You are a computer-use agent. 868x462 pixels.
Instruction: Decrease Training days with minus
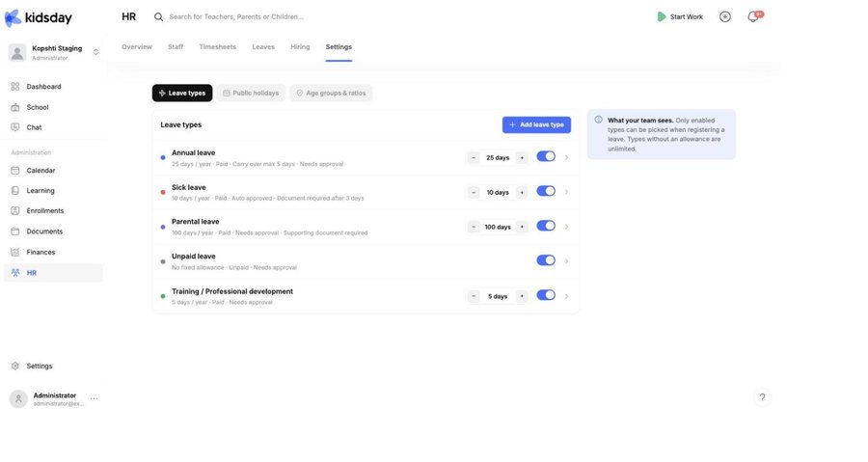point(474,296)
